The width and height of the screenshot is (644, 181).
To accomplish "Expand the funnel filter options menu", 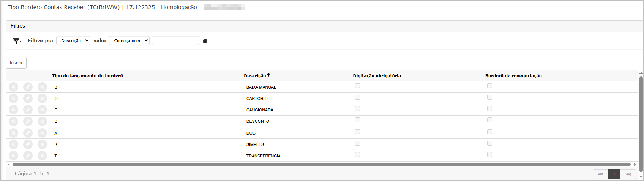I will (17, 41).
